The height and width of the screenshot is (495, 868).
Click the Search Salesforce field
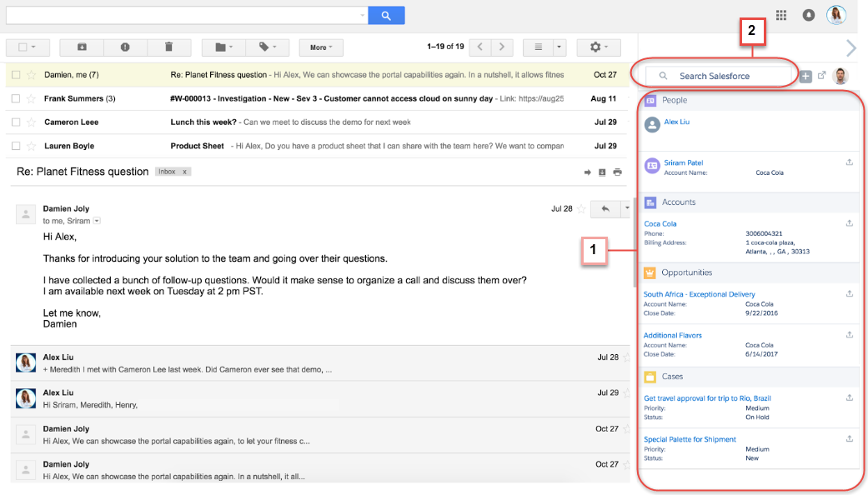point(719,76)
